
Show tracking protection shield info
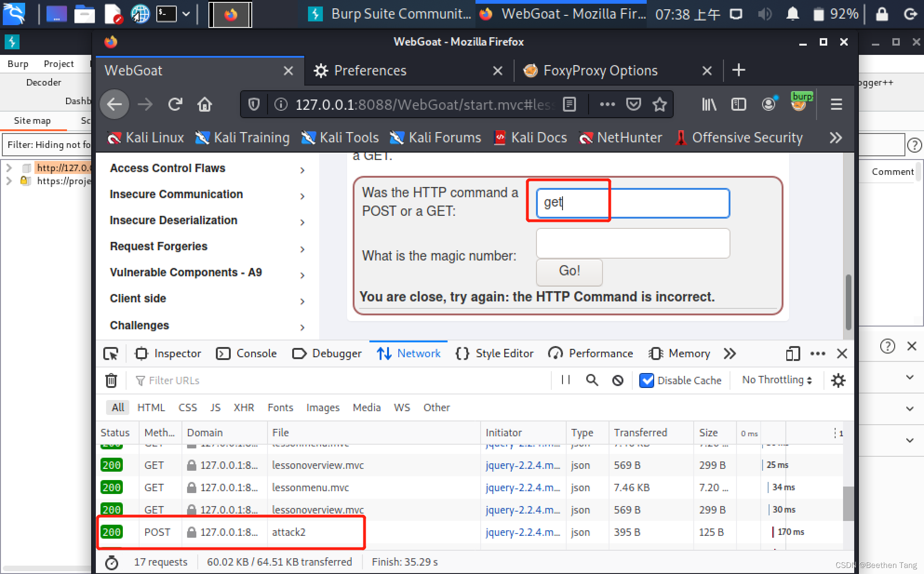(254, 105)
